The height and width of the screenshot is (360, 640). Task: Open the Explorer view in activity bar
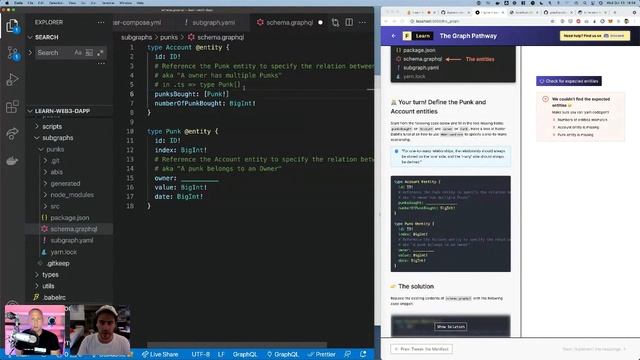coord(12,26)
